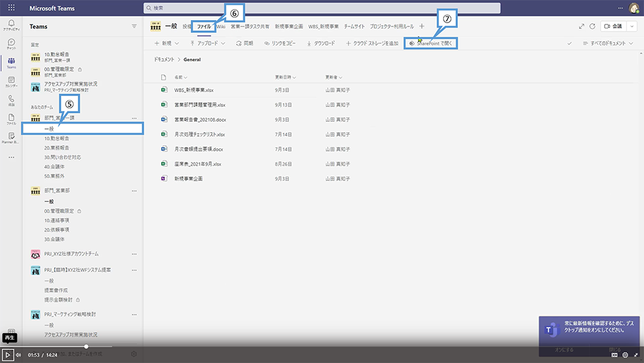Open more options for 部門_営業部 team
The height and width of the screenshot is (363, 644).
[134, 191]
